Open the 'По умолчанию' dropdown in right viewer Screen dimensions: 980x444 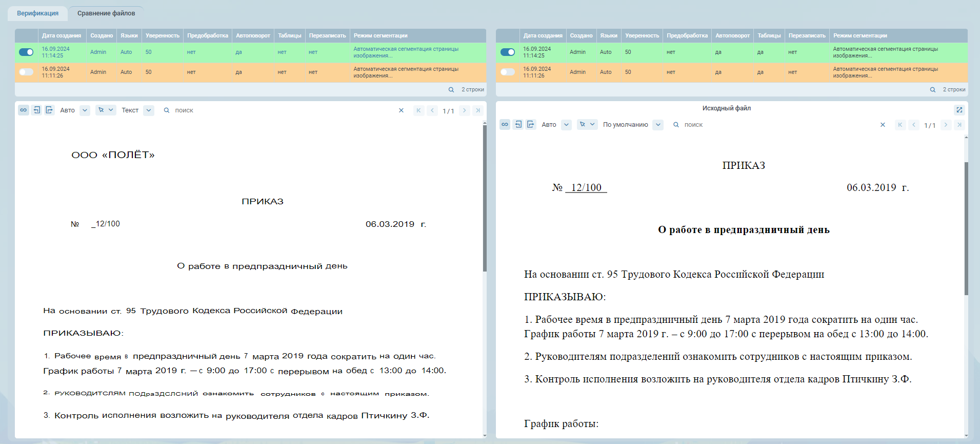(x=658, y=125)
